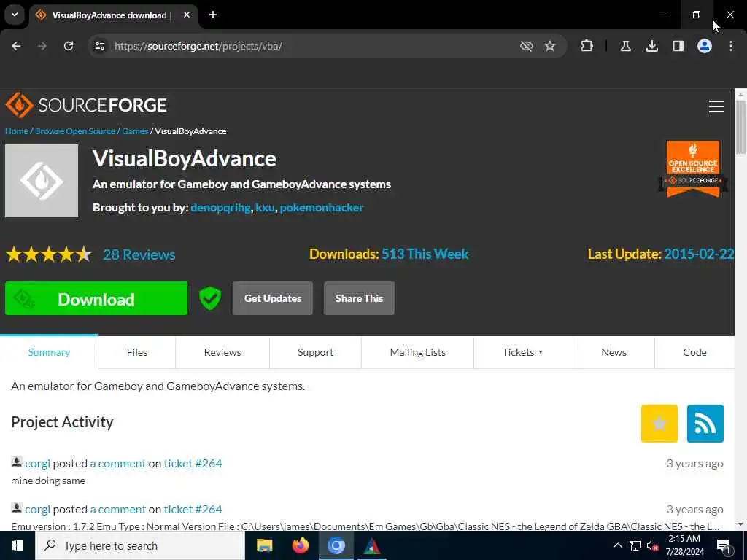
Task: Open the user profile avatar
Action: click(704, 46)
